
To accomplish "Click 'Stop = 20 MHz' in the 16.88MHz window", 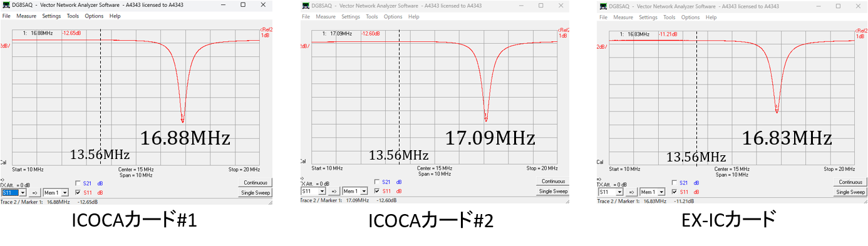I will click(244, 169).
